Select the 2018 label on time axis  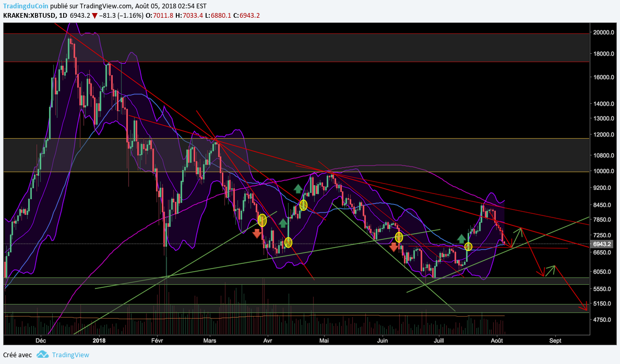pos(98,341)
